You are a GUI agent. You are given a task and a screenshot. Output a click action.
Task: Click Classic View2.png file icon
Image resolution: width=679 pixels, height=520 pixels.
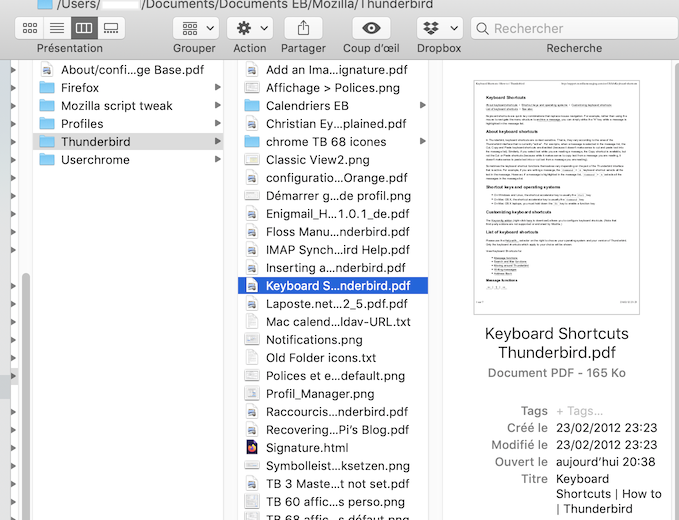pyautogui.click(x=252, y=160)
